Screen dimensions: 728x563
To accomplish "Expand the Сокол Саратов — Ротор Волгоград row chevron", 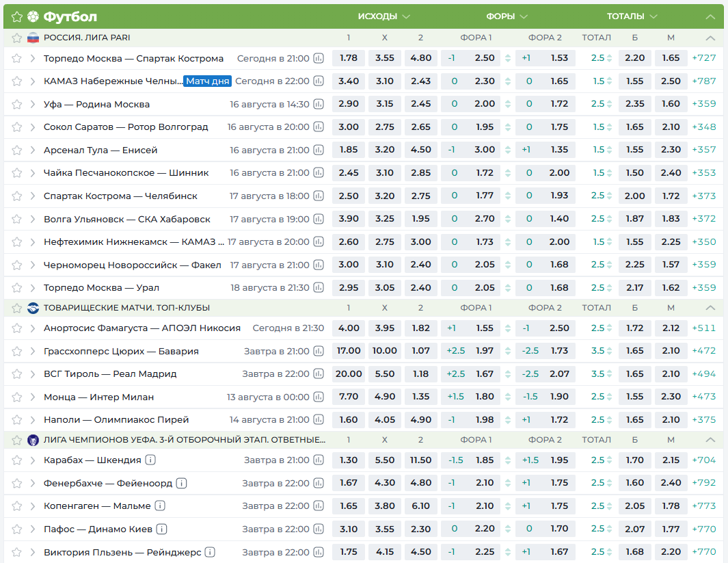I will point(33,127).
